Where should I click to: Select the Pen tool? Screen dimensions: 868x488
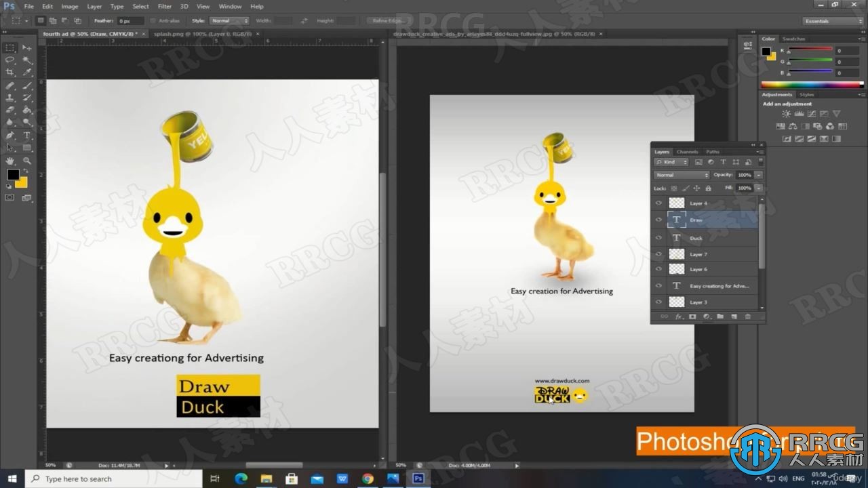click(x=10, y=136)
